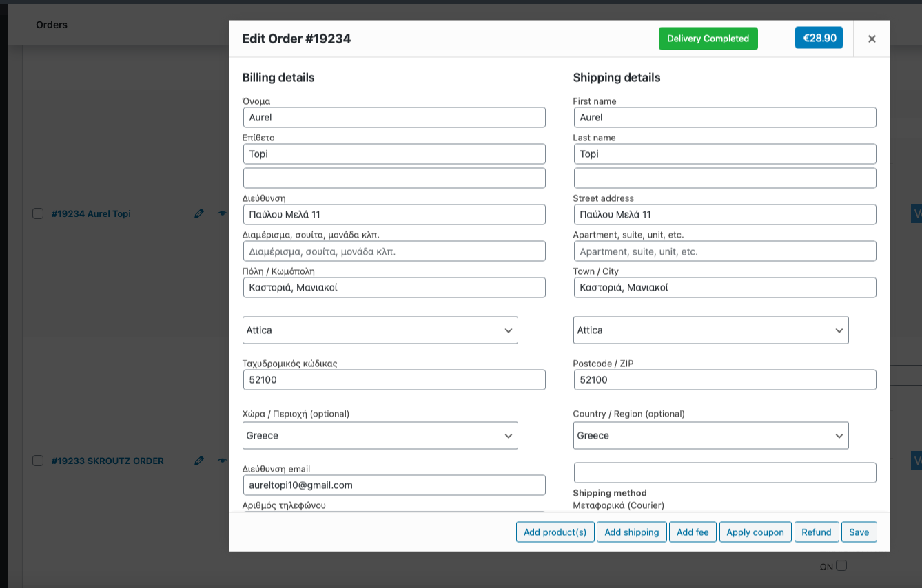Click Add product(s) in the modal footer
This screenshot has height=588, width=922.
tap(555, 532)
